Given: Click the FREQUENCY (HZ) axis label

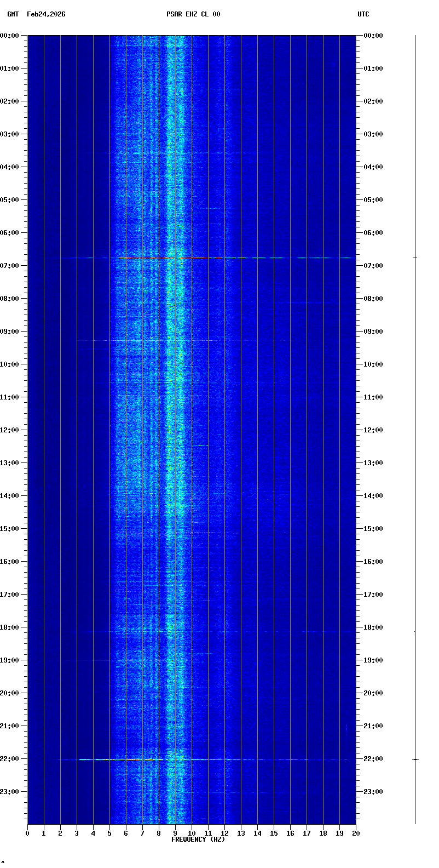Looking at the screenshot, I should pyautogui.click(x=198, y=840).
